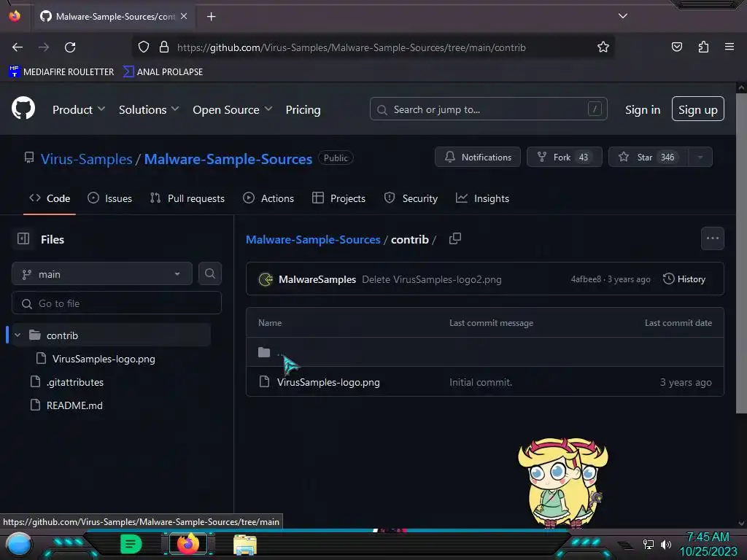The height and width of the screenshot is (560, 747).
Task: Open Initial commit. message link
Action: 481,382
